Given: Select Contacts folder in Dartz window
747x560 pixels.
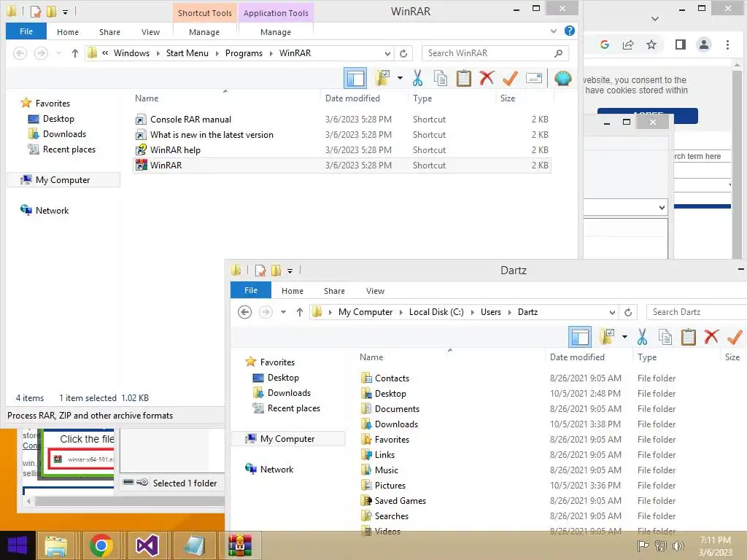Looking at the screenshot, I should [392, 378].
